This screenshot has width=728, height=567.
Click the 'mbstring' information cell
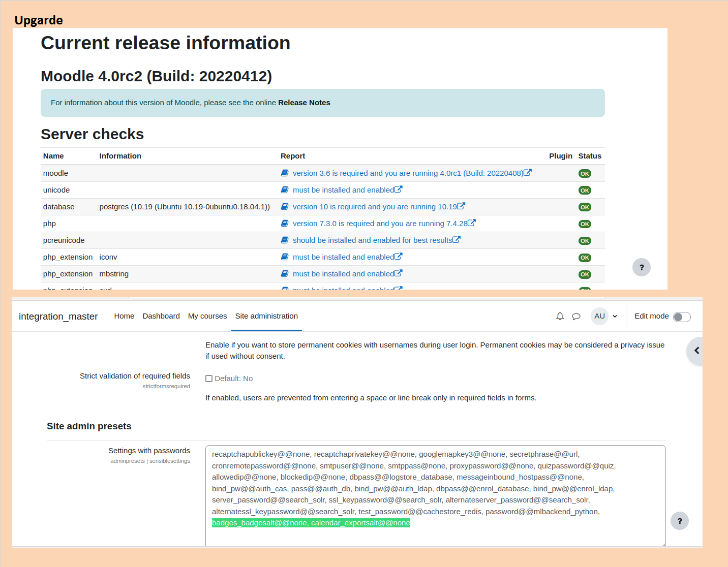(x=114, y=274)
